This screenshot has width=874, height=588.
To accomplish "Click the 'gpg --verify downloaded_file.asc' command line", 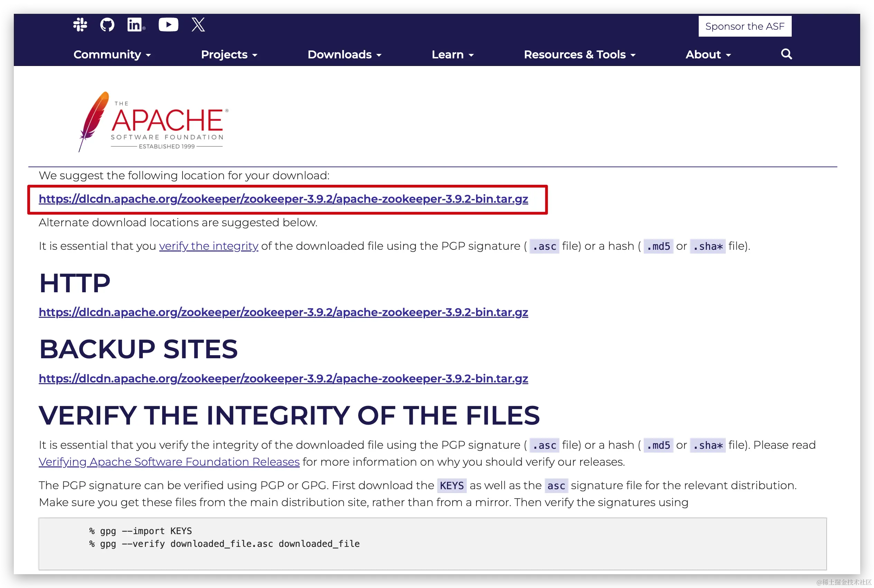I will [224, 544].
